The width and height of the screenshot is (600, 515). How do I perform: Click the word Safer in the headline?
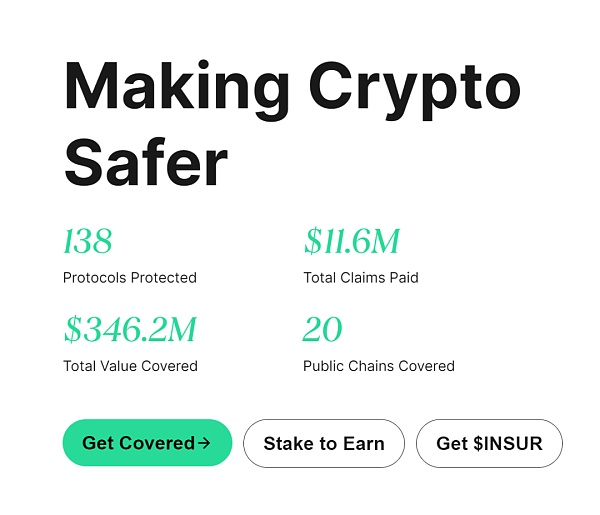[146, 161]
